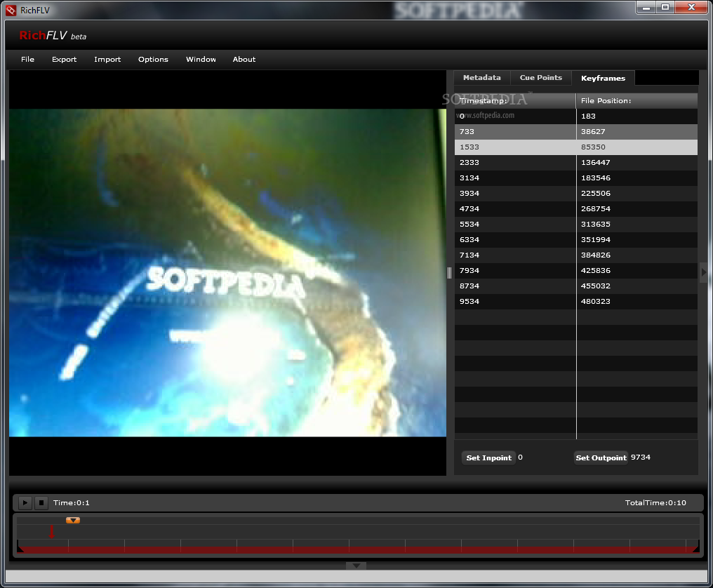713x588 pixels.
Task: Click file position value 183
Action: click(x=588, y=116)
